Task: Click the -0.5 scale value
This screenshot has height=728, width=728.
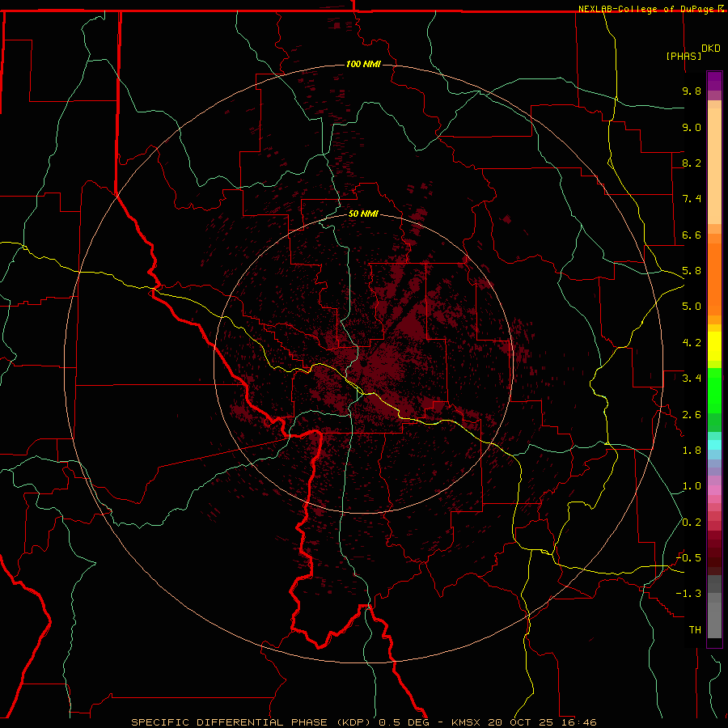Action: click(688, 558)
